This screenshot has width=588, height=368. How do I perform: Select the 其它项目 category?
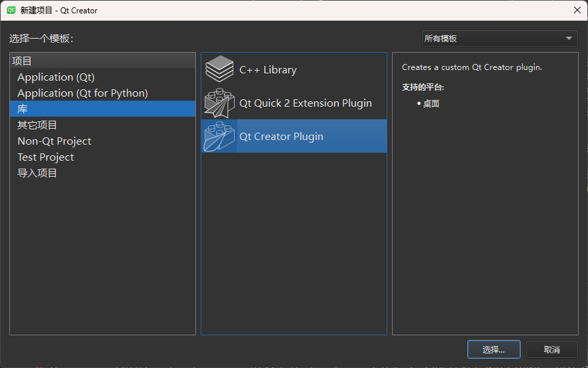coord(103,125)
